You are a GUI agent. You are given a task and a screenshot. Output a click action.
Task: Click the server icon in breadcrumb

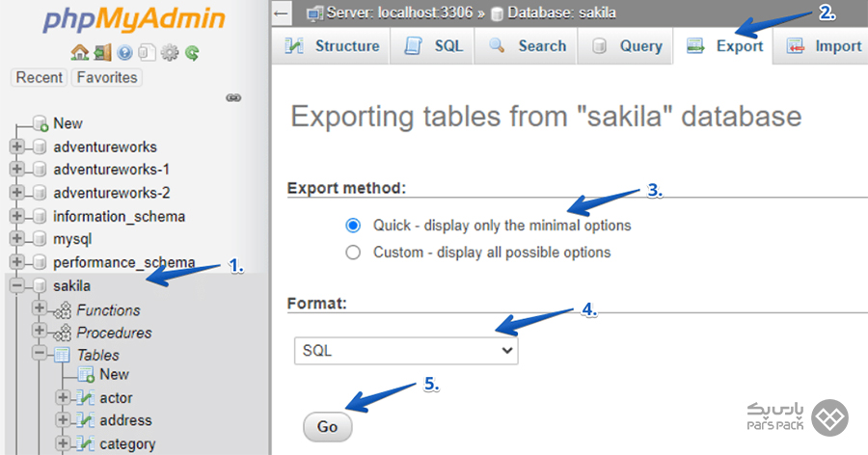[315, 13]
